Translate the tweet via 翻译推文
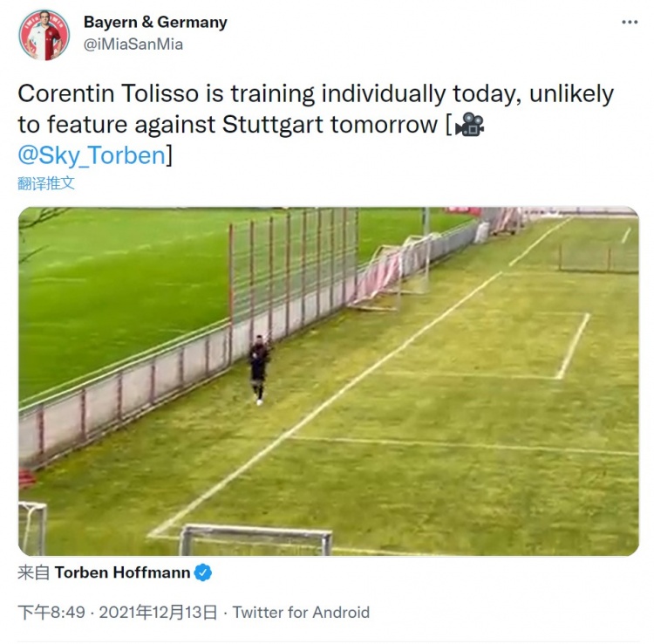 (46, 183)
